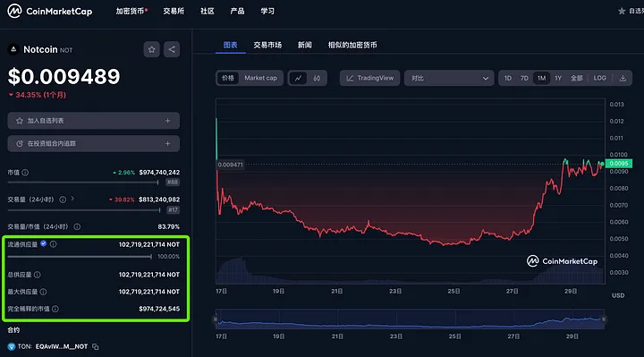This screenshot has height=357, width=644.
Task: Copy the TON contract address
Action: point(96,347)
